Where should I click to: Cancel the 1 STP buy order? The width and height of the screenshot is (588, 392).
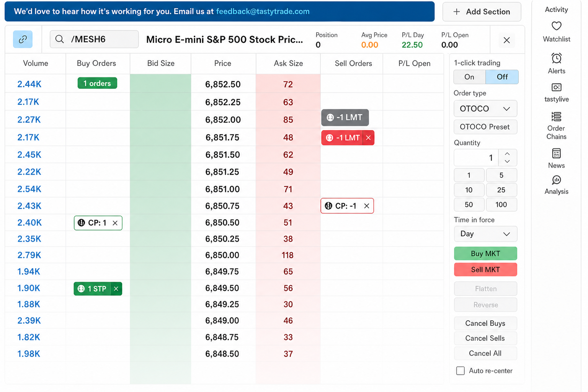(x=116, y=289)
